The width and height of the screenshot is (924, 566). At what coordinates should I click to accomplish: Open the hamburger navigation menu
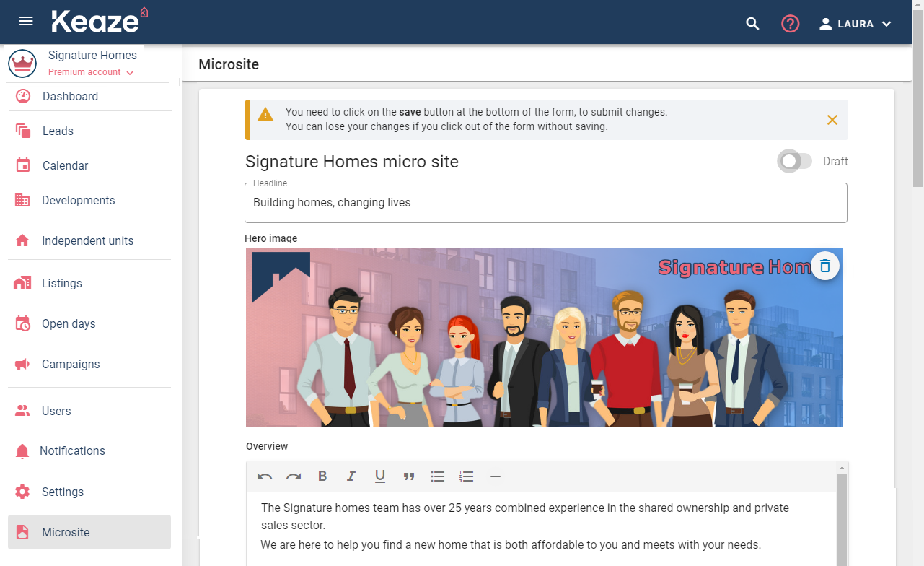coord(26,22)
